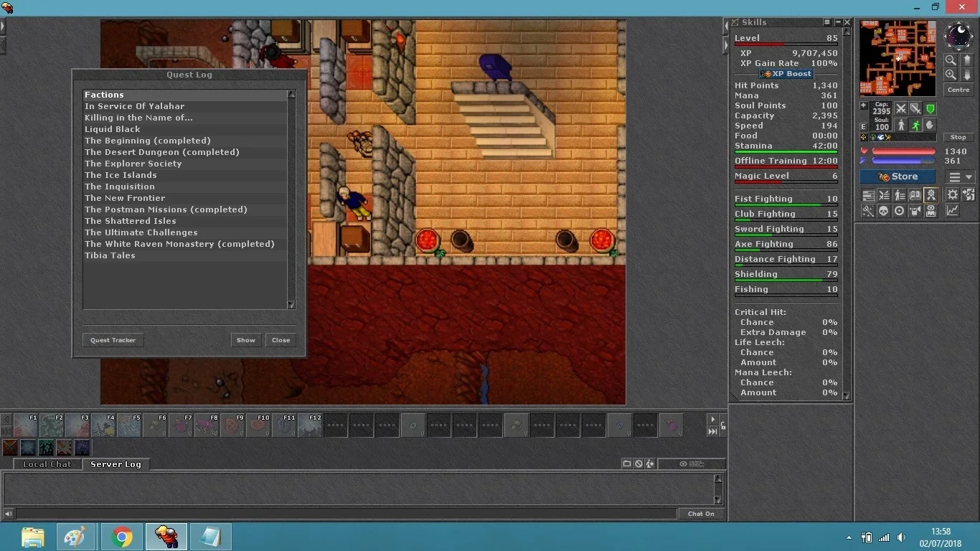Open the spellbook icon in the panel
Image resolution: width=980 pixels, height=551 pixels.
tap(915, 195)
